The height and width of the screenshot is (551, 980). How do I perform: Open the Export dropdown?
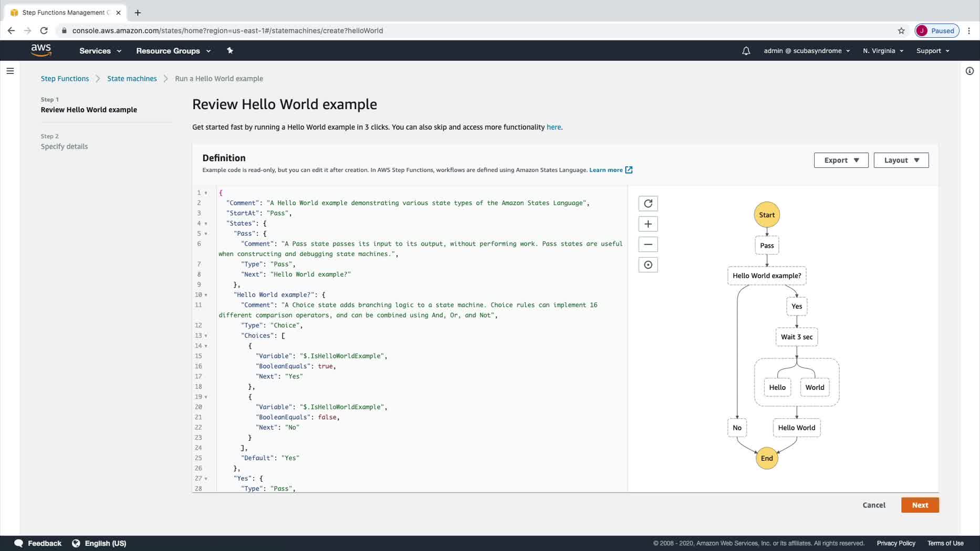pos(841,160)
